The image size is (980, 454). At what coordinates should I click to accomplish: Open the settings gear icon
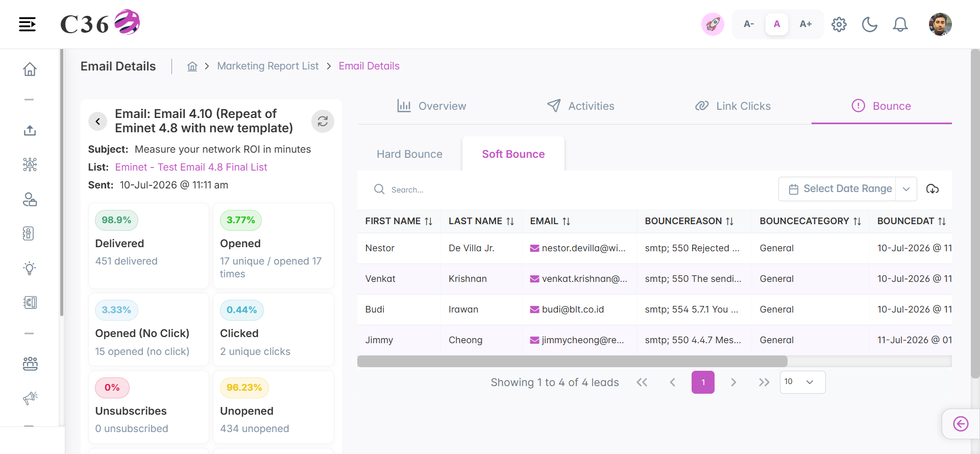(839, 24)
